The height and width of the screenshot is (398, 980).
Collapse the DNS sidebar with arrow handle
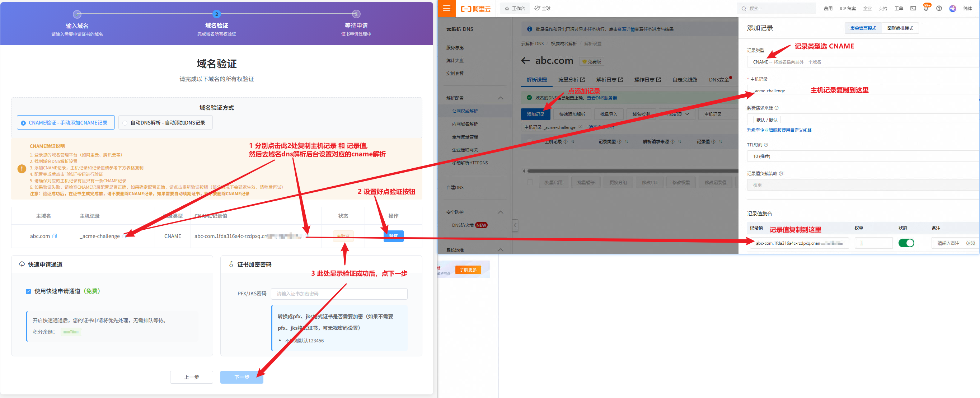pos(515,225)
